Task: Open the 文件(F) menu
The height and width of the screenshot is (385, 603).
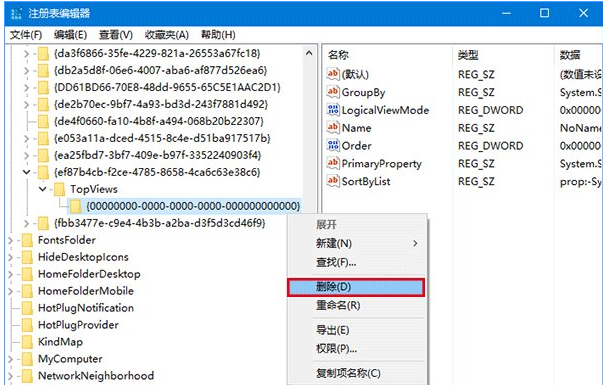Action: click(x=26, y=35)
